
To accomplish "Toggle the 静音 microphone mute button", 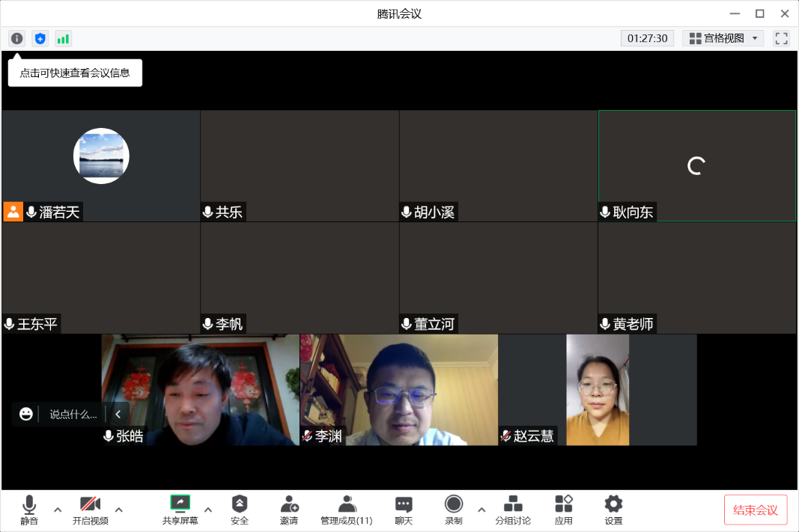I will click(29, 510).
